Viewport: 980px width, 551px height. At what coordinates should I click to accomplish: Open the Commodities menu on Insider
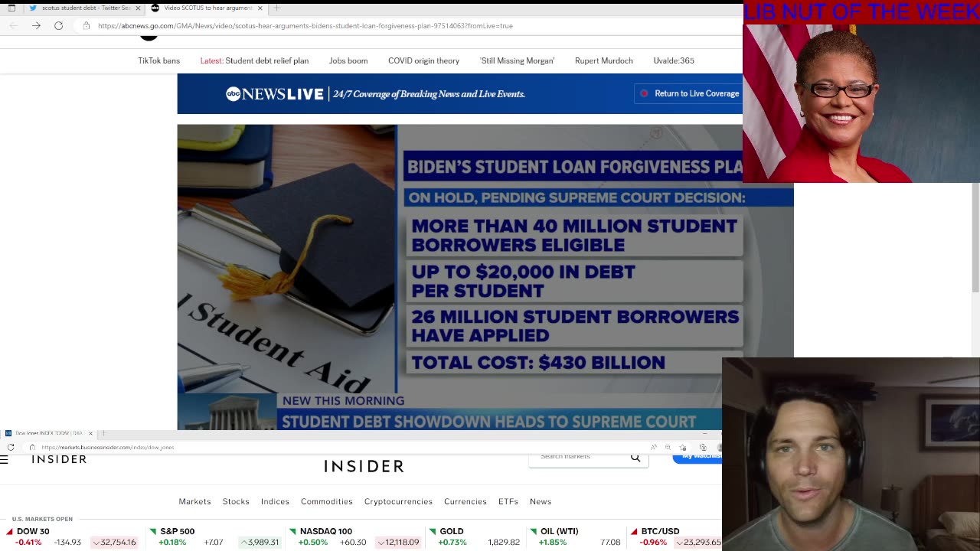[327, 501]
